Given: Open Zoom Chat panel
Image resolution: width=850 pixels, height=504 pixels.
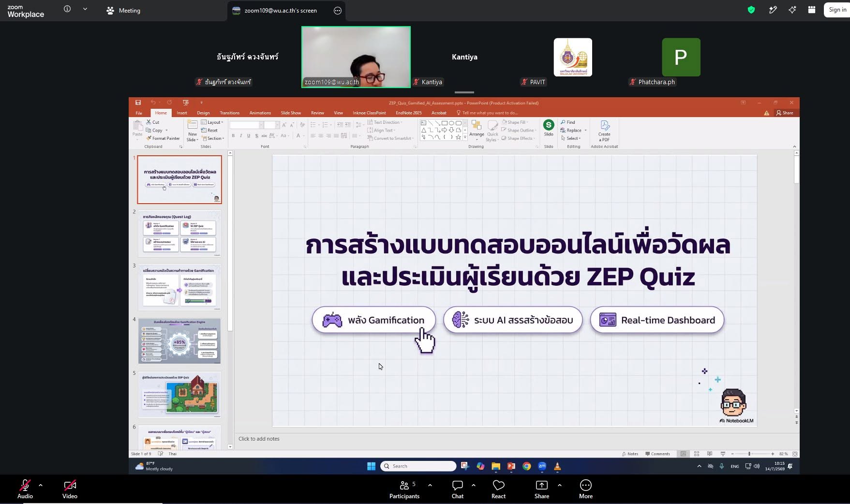Looking at the screenshot, I should 458,489.
